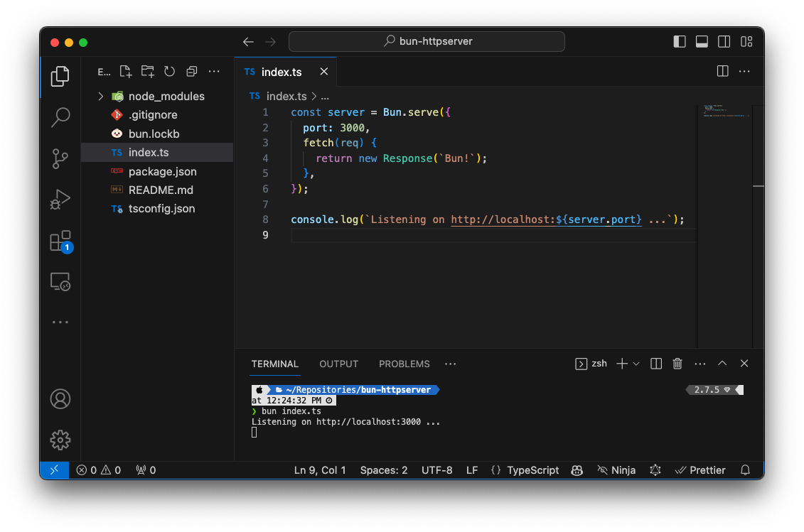Switch to the TERMINAL panel tab
The width and height of the screenshot is (804, 532).
tap(275, 364)
